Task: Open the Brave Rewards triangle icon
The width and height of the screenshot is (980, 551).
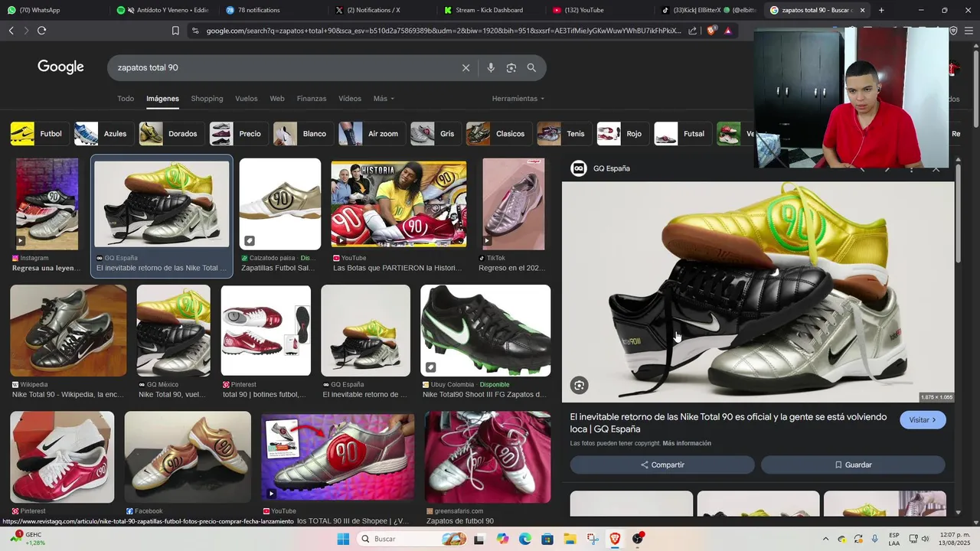Action: [727, 31]
